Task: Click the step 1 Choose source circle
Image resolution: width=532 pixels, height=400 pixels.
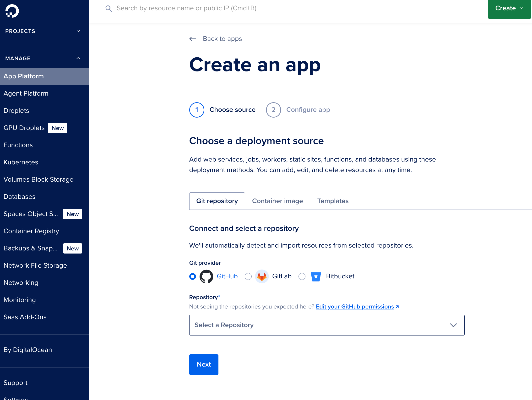Action: click(197, 110)
